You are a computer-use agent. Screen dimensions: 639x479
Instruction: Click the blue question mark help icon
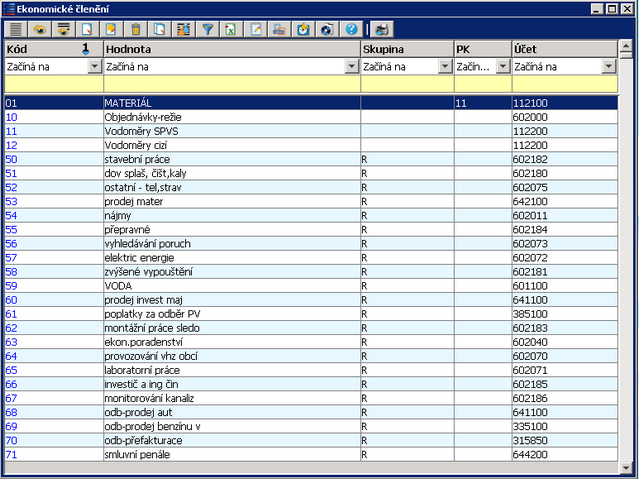click(351, 29)
